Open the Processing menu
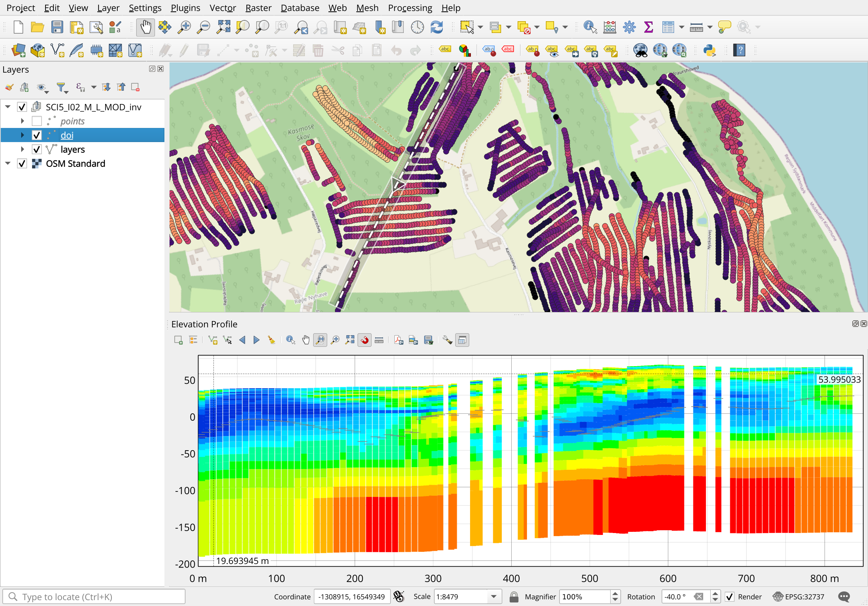This screenshot has width=868, height=606. tap(410, 8)
